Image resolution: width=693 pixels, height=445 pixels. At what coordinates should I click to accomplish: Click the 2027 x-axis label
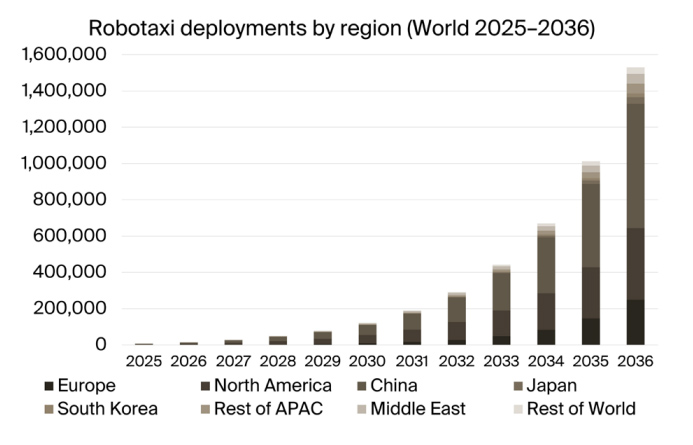(x=233, y=361)
